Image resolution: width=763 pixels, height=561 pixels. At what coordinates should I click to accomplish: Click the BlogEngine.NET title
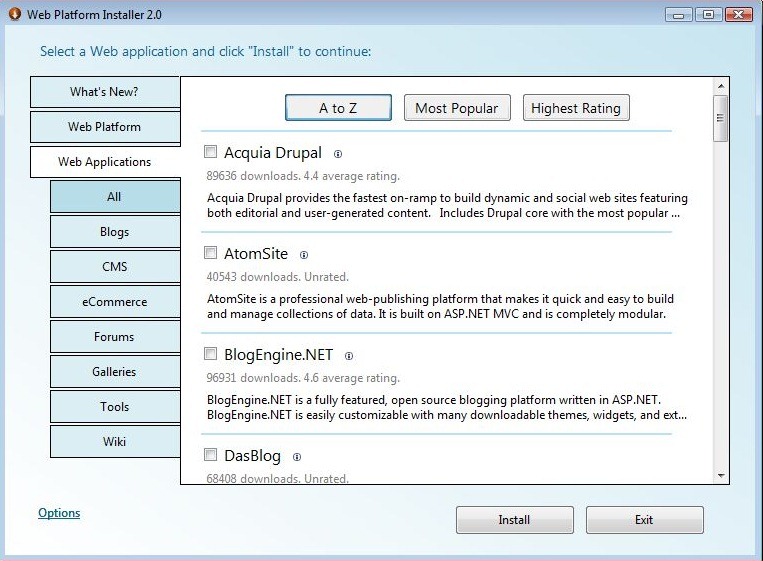tap(279, 355)
